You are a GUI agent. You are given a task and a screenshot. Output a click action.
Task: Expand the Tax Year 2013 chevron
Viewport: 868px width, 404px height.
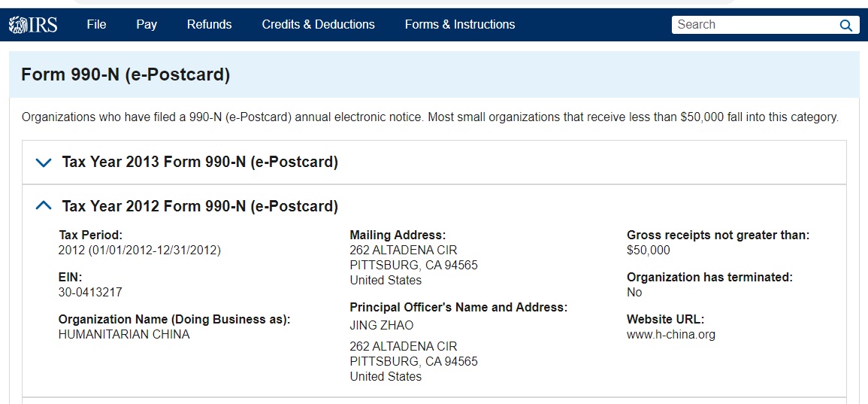44,163
